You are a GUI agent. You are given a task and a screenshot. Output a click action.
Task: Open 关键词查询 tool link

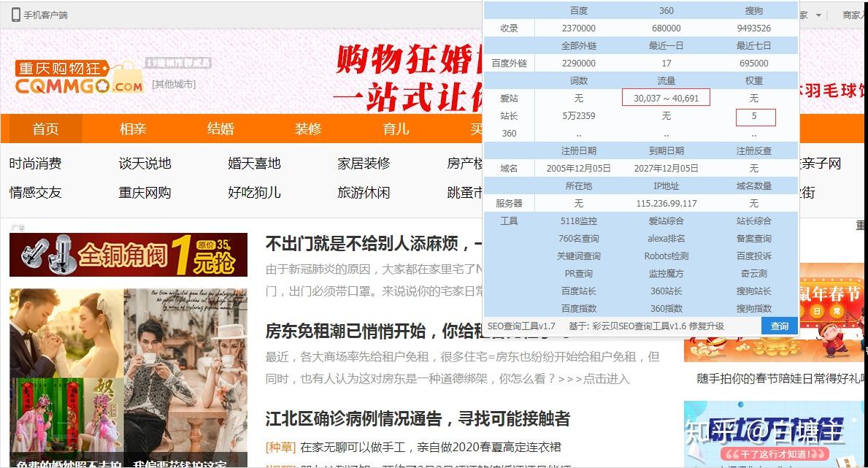click(578, 256)
